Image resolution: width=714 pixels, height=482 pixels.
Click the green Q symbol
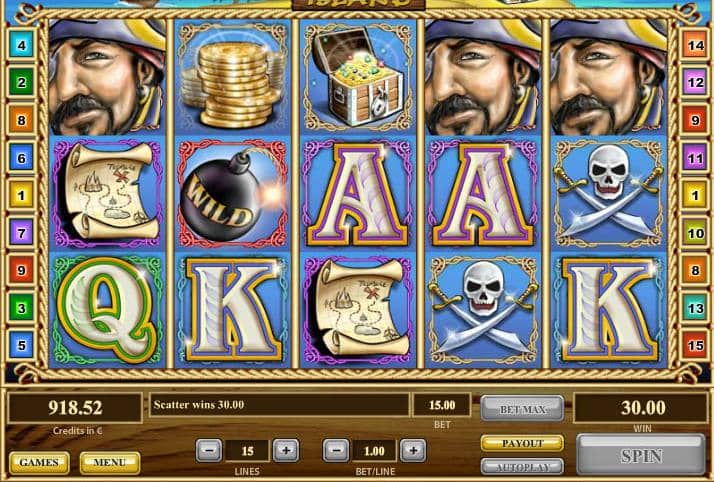107,310
